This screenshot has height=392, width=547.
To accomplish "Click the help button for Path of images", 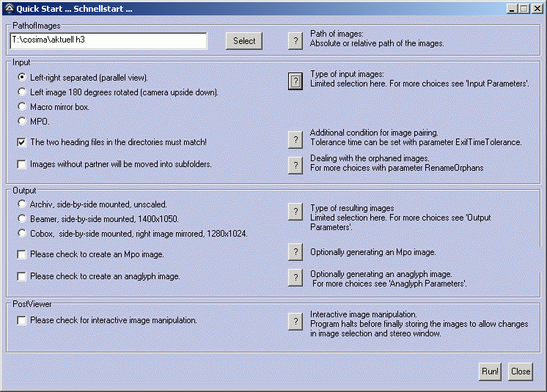I will [295, 40].
